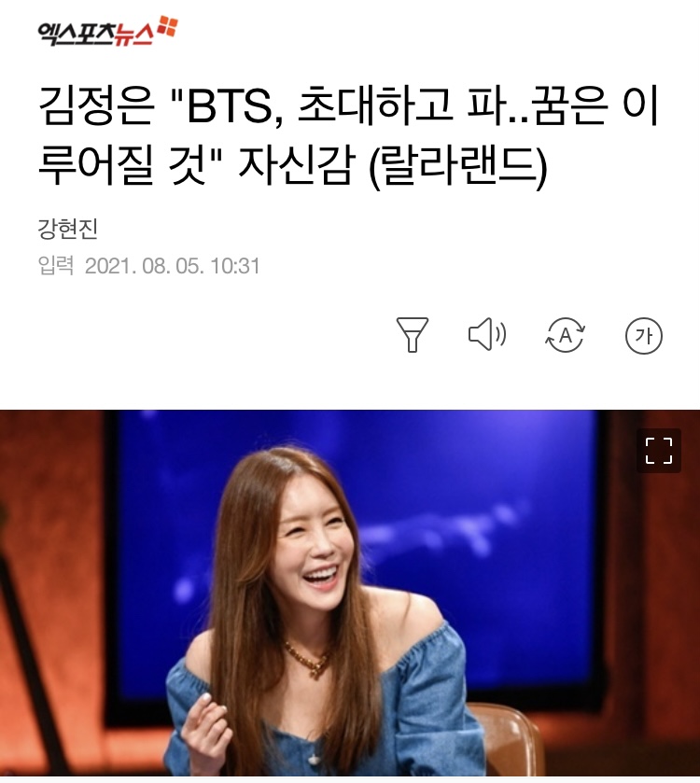
Task: Open reporter 강현진's profile
Action: coord(68,230)
